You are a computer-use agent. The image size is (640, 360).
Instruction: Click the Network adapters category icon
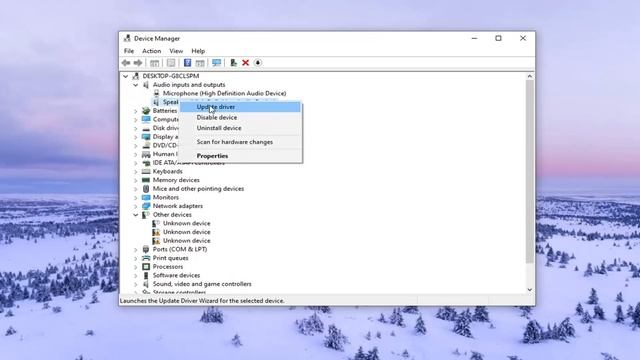(146, 206)
